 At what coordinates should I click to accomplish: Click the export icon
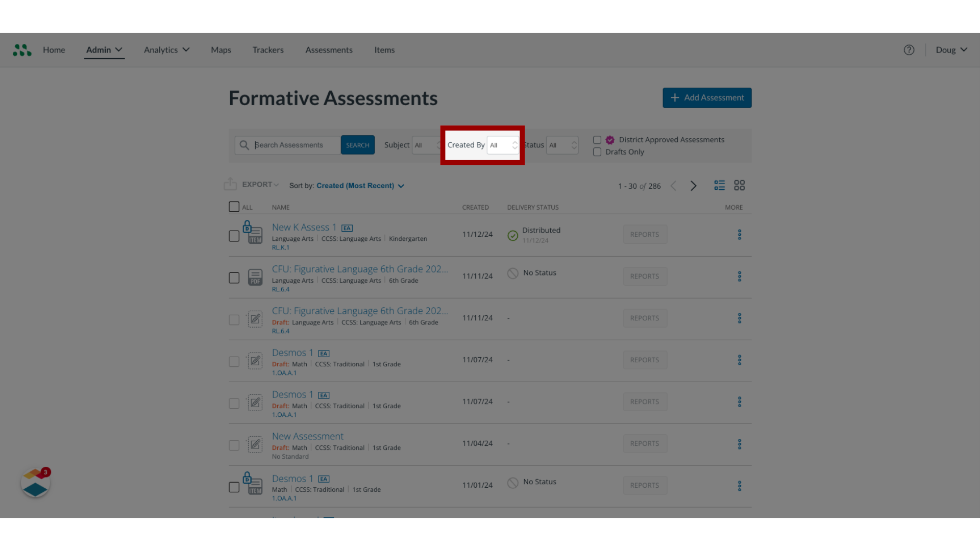tap(231, 184)
